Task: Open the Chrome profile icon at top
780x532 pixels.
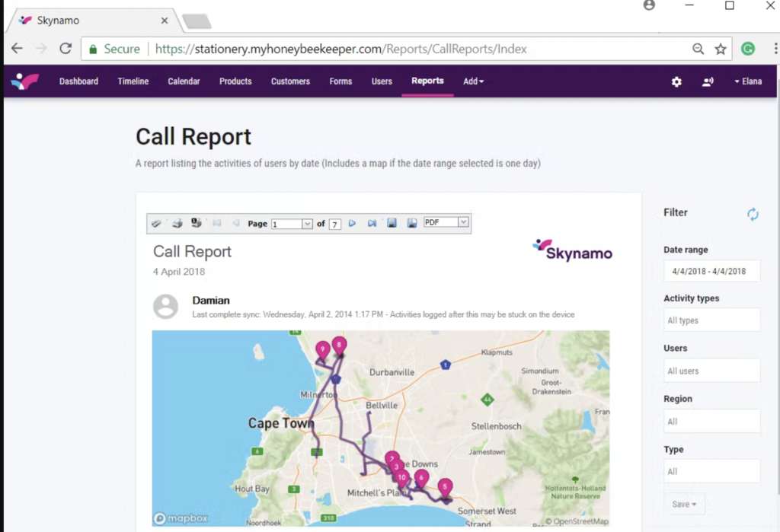Action: tap(649, 5)
